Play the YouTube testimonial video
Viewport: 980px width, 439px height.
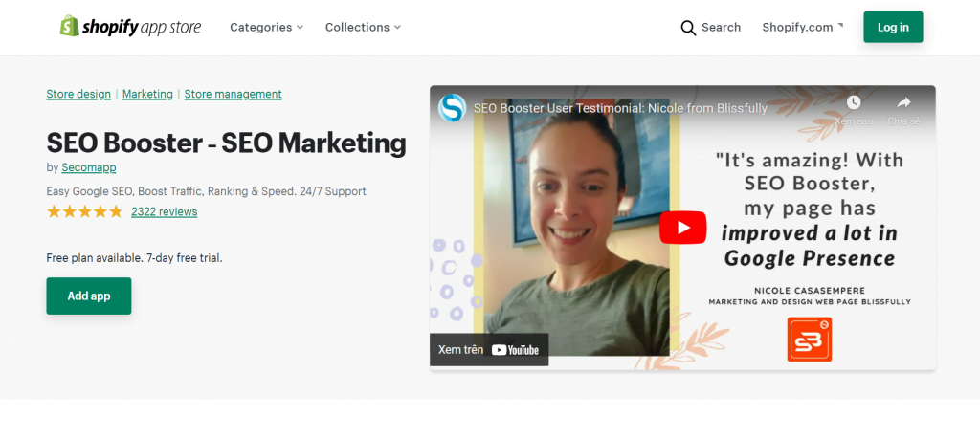682,228
